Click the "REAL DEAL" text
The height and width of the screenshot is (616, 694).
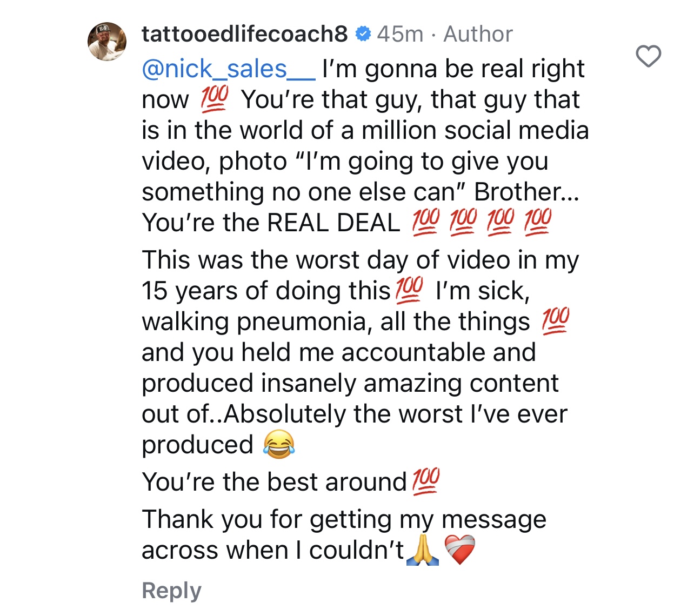click(x=333, y=223)
